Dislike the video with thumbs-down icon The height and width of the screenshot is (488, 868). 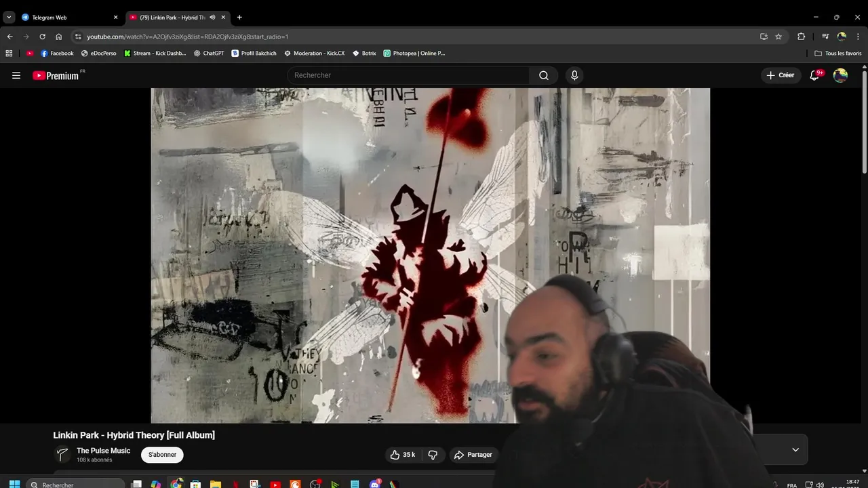(433, 455)
